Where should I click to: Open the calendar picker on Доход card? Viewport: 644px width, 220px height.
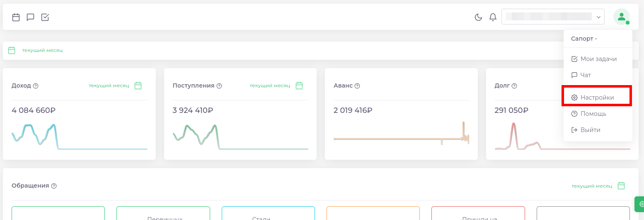coord(138,86)
